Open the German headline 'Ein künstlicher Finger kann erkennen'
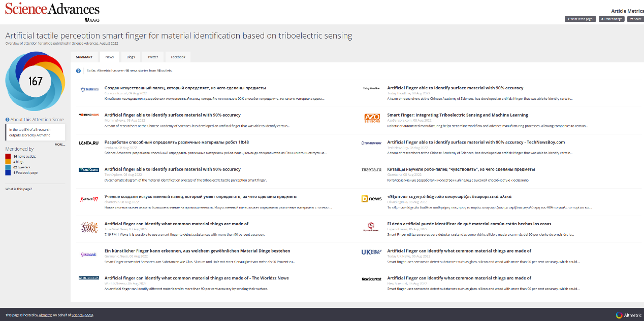This screenshot has height=321, width=644. (x=197, y=251)
